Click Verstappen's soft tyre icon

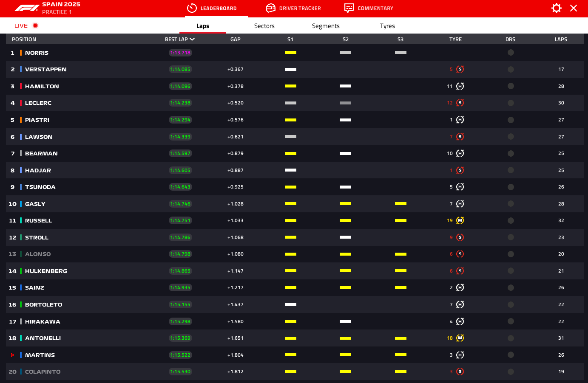460,69
